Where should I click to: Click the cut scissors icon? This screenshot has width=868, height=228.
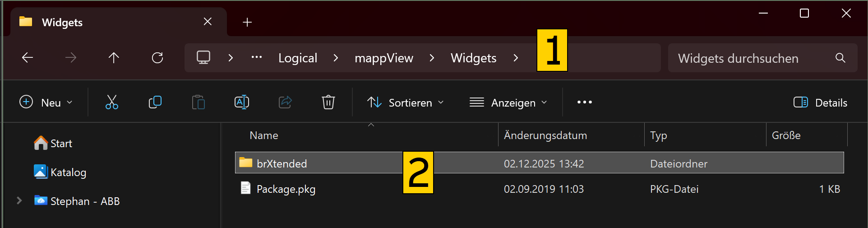[x=112, y=102]
